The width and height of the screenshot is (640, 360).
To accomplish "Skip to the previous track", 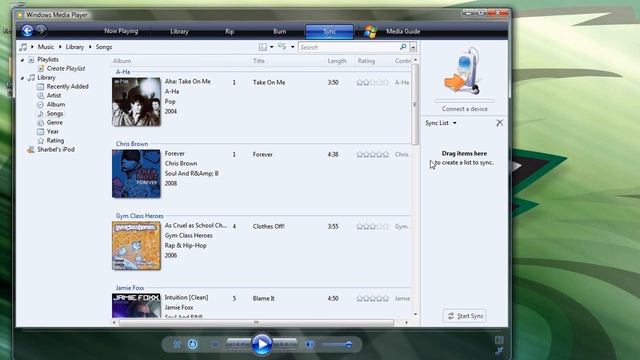I will tap(238, 345).
